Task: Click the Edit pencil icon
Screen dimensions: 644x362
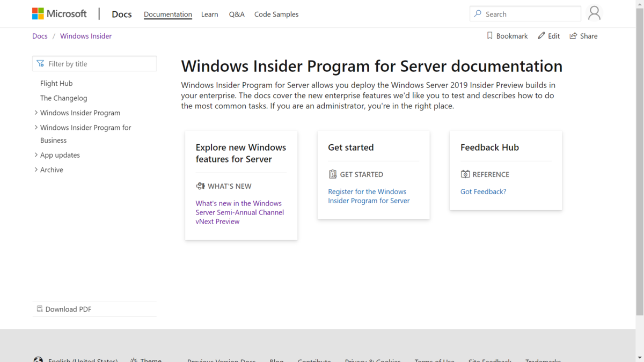Action: pyautogui.click(x=541, y=35)
